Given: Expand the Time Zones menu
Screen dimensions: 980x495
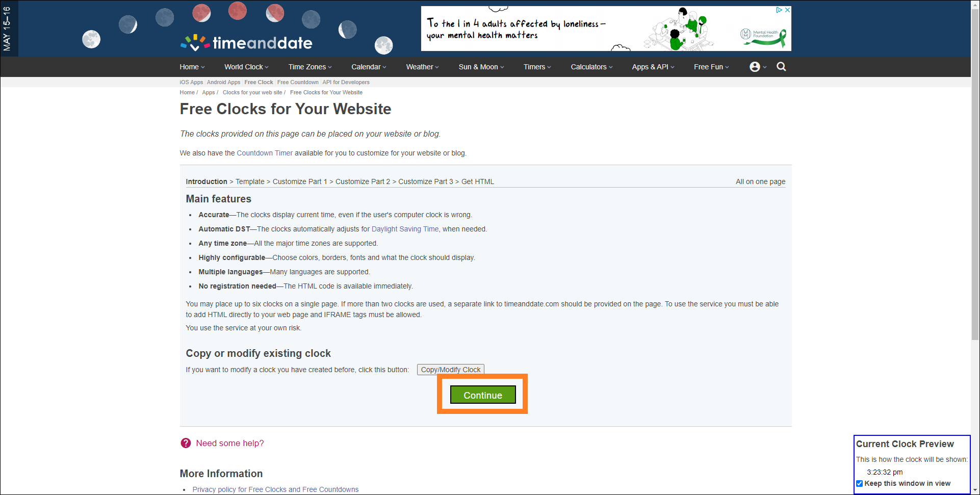Looking at the screenshot, I should [x=310, y=67].
